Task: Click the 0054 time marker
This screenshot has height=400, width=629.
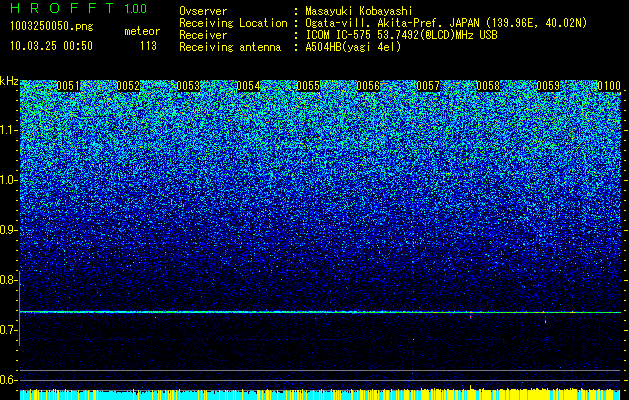Action: [x=248, y=86]
